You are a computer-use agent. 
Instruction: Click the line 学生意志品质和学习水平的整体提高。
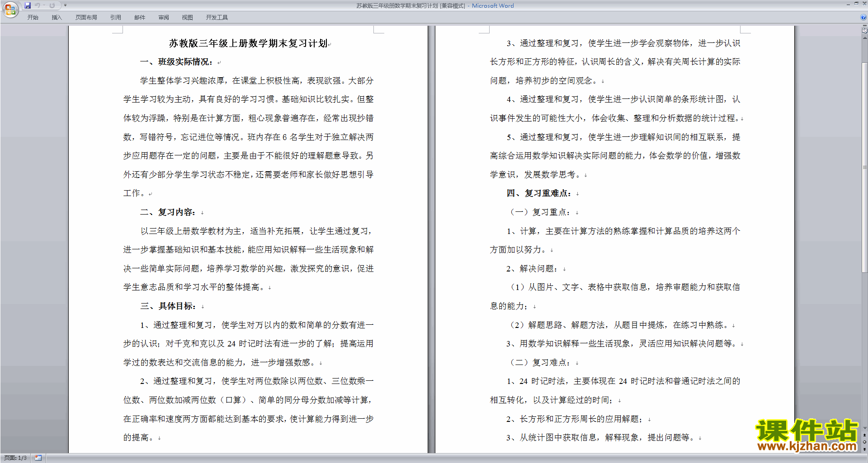pyautogui.click(x=193, y=287)
